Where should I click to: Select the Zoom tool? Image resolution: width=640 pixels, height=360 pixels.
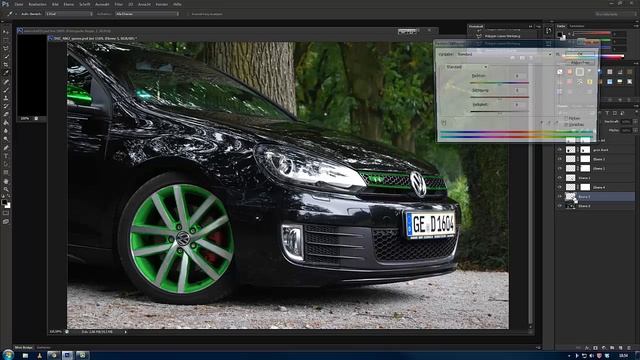(x=6, y=189)
